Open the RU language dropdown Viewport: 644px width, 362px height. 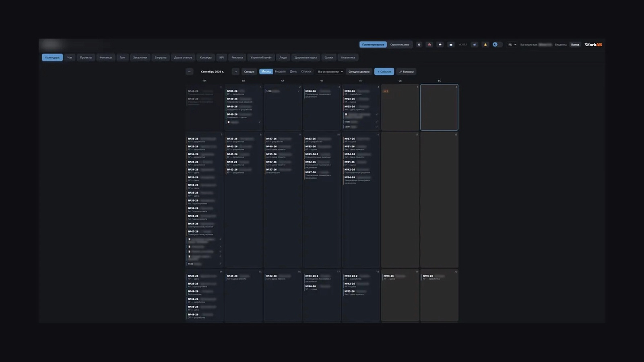512,45
